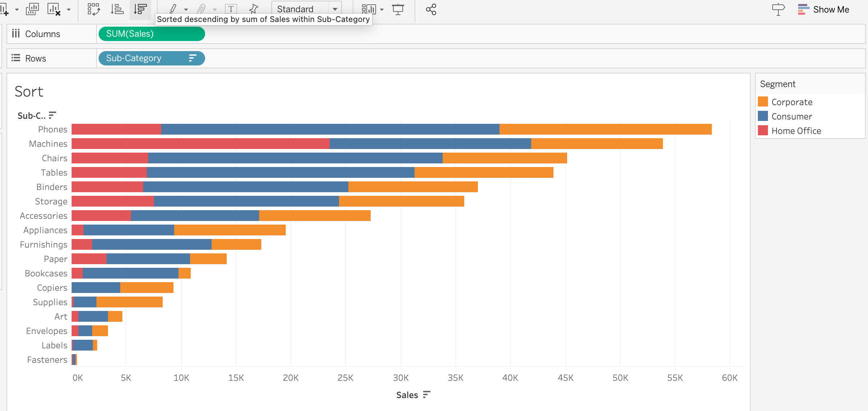Screen dimensions: 868x411
Task: Click the Clear Sheet icon
Action: [x=54, y=9]
